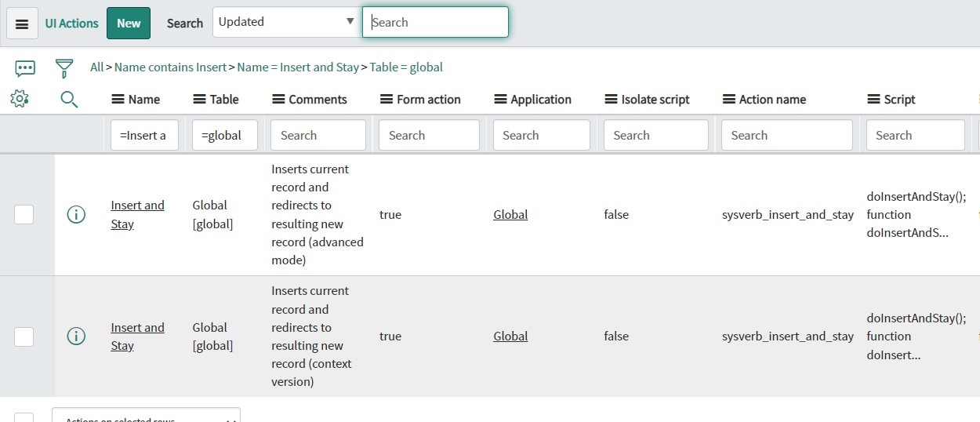
Task: Click Isolate script value false, second row
Action: [x=616, y=336]
